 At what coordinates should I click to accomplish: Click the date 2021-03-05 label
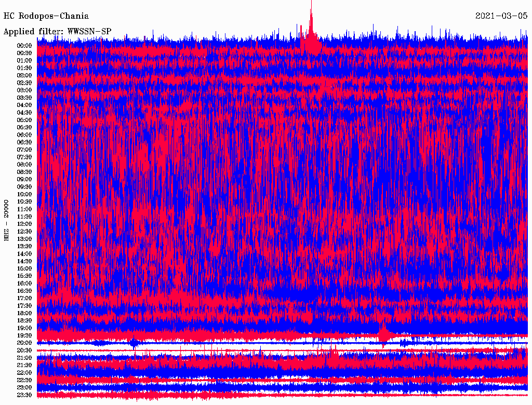point(501,16)
